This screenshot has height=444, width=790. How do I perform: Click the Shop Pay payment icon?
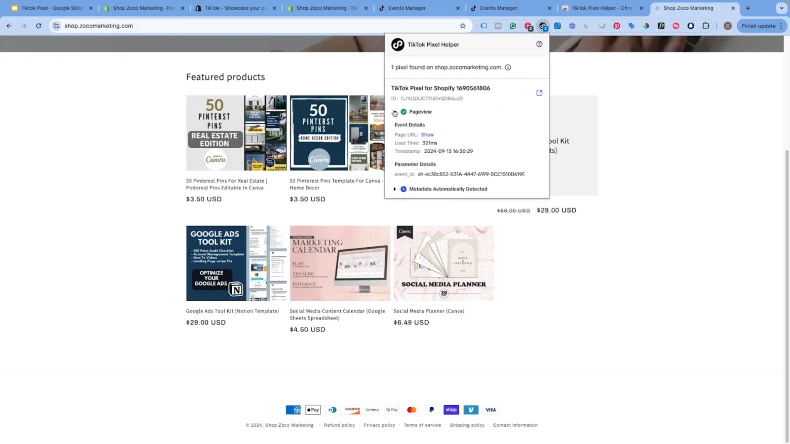point(451,410)
